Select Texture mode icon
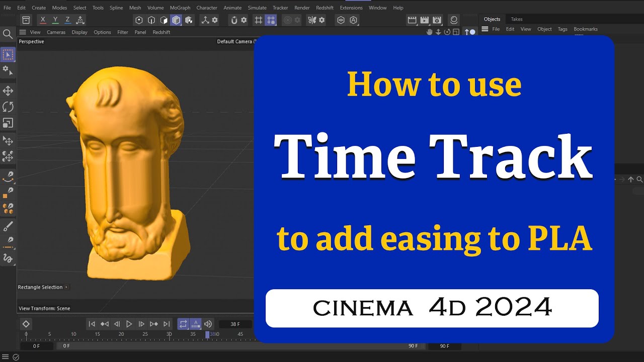This screenshot has width=644, height=362. [x=189, y=20]
